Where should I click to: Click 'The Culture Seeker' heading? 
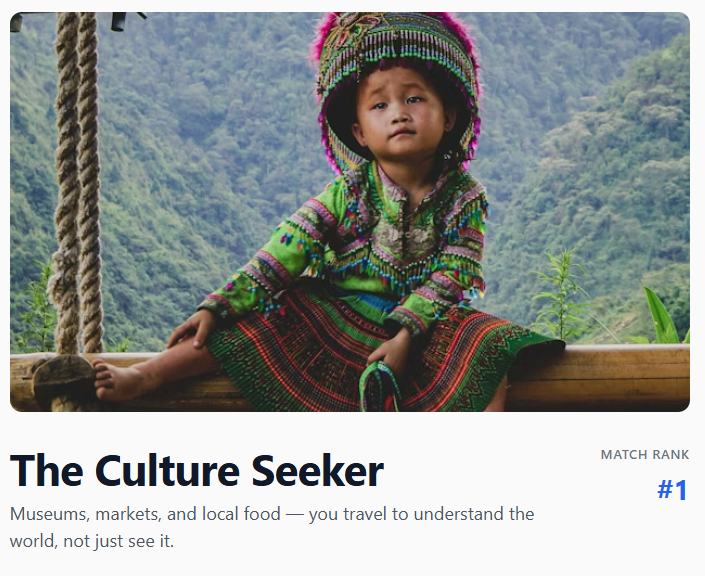197,471
